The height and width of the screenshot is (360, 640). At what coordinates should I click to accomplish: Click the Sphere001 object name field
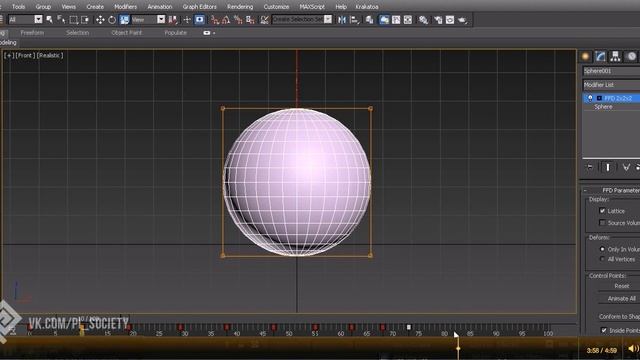[611, 71]
